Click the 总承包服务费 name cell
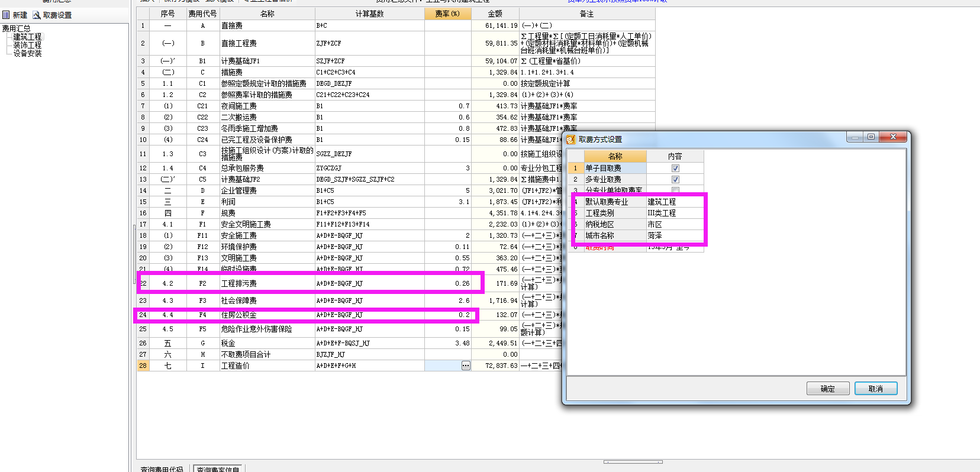The height and width of the screenshot is (472, 980). coord(267,168)
